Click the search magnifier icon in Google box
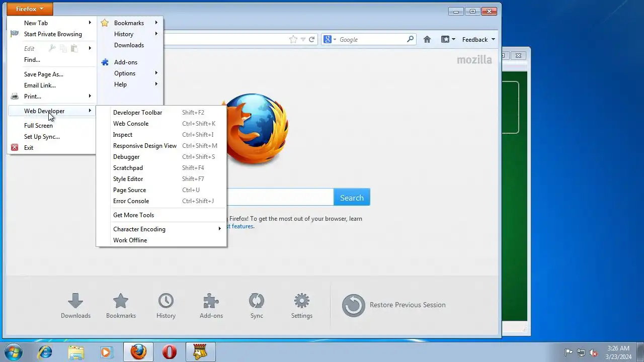The image size is (644, 362). pyautogui.click(x=410, y=39)
